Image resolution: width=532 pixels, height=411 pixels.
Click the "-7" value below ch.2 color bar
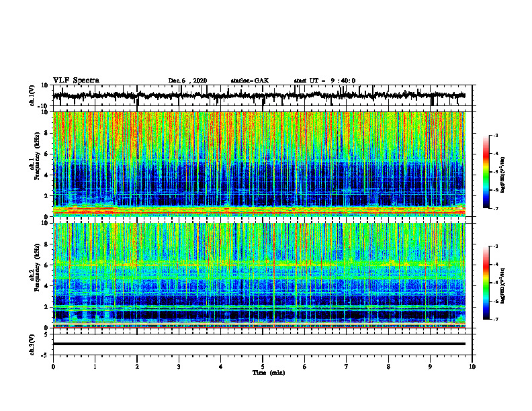tap(495, 319)
